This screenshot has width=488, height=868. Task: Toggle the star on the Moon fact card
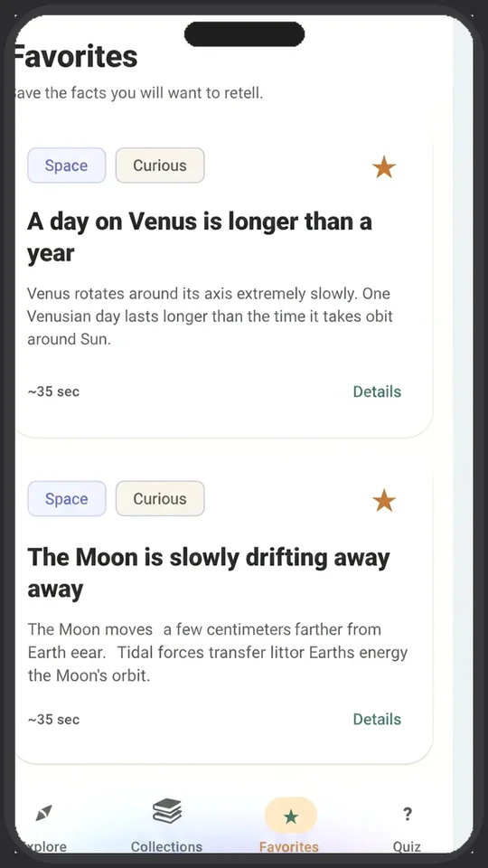click(384, 500)
